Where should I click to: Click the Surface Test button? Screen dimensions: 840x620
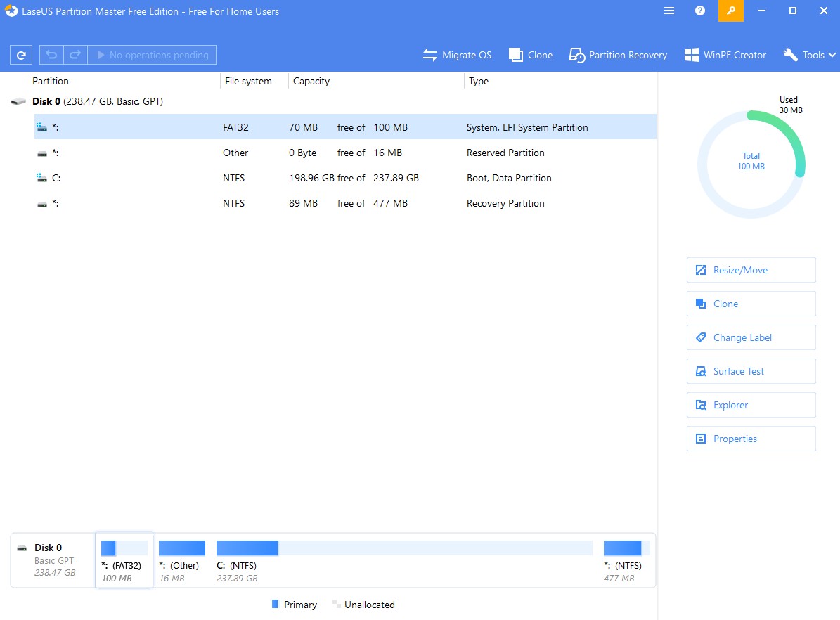751,371
